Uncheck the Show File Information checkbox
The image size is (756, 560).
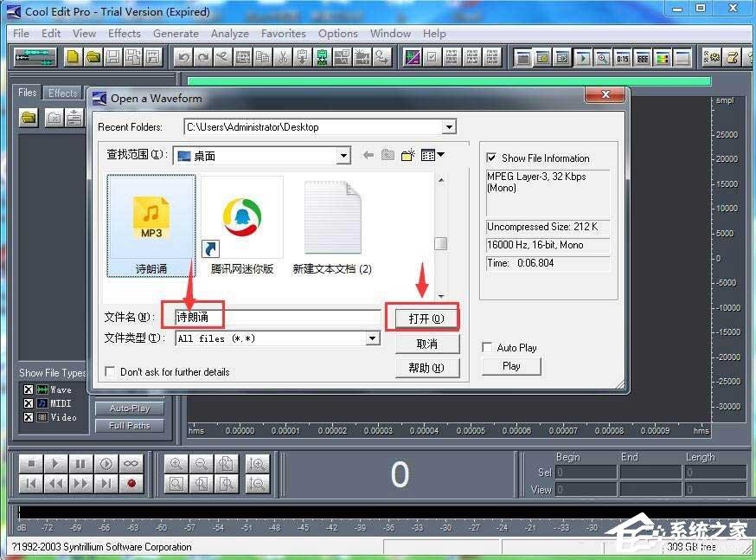[x=492, y=158]
